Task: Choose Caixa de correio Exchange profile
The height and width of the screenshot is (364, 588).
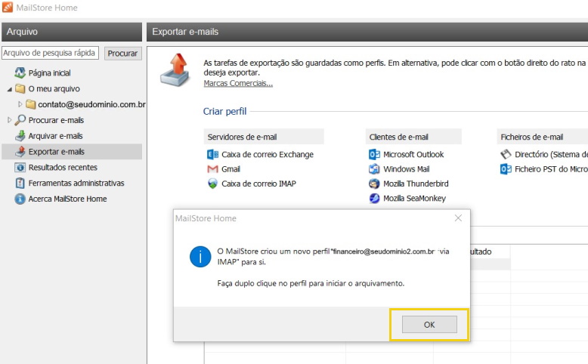Action: 268,155
